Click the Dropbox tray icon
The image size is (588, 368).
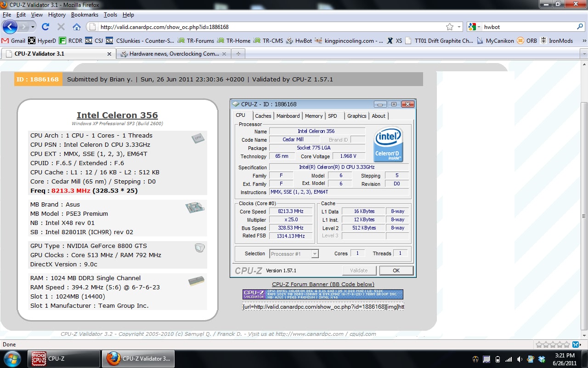click(542, 359)
